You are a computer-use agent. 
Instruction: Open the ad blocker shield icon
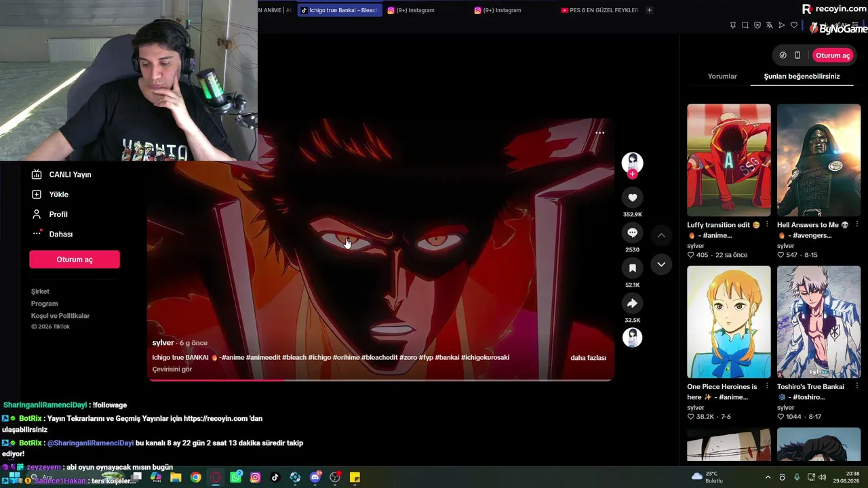click(757, 25)
